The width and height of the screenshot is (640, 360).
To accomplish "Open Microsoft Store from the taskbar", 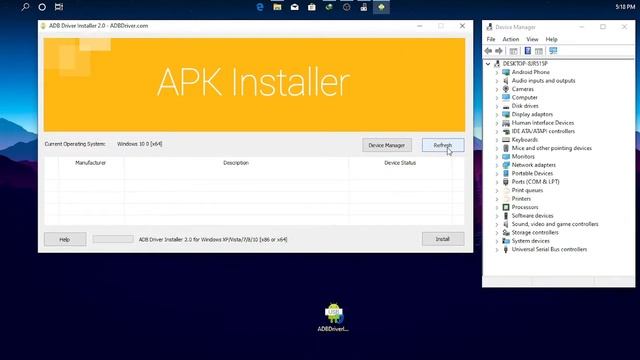I will pos(312,7).
